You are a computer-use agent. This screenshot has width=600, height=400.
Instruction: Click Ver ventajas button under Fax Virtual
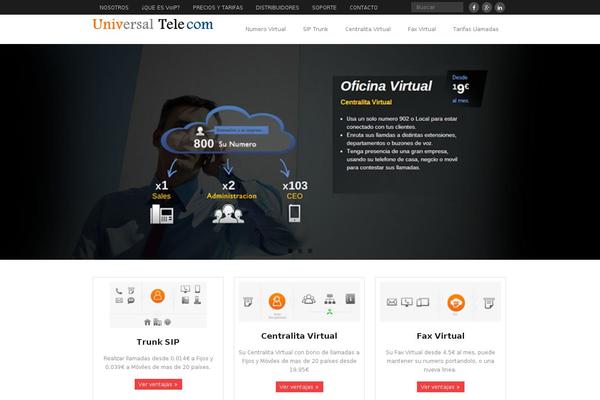(x=440, y=387)
